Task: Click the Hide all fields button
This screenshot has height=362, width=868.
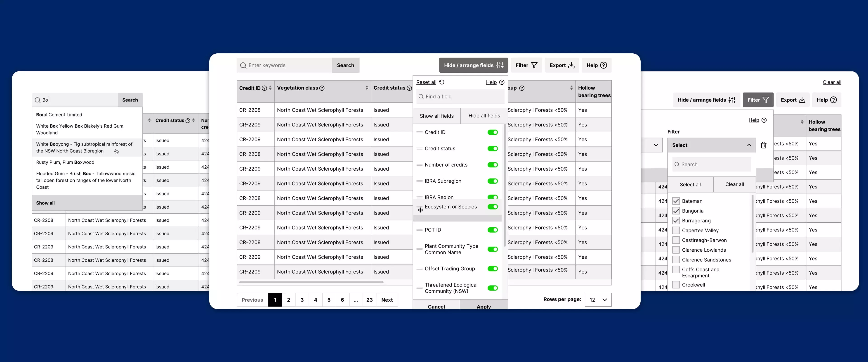Action: [x=484, y=116]
